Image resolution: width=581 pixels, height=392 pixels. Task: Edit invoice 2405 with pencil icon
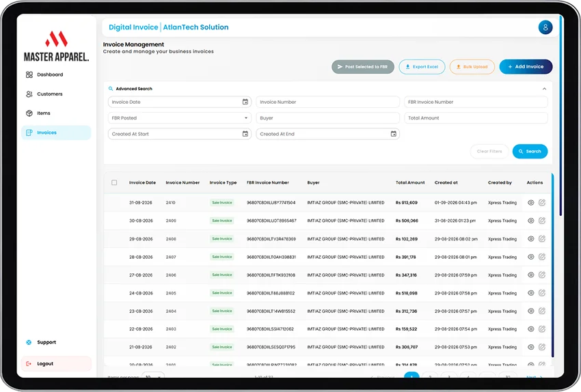click(542, 293)
